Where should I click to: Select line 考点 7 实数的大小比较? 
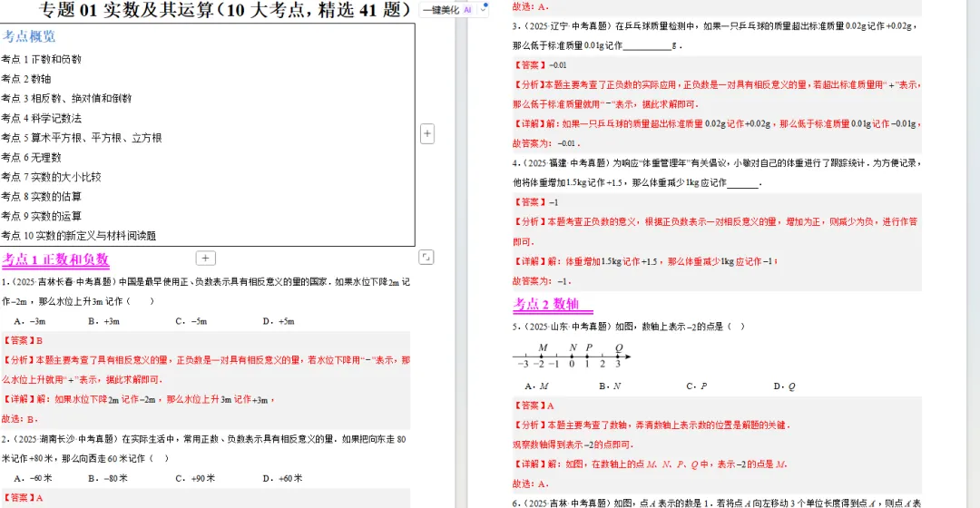coord(51,177)
